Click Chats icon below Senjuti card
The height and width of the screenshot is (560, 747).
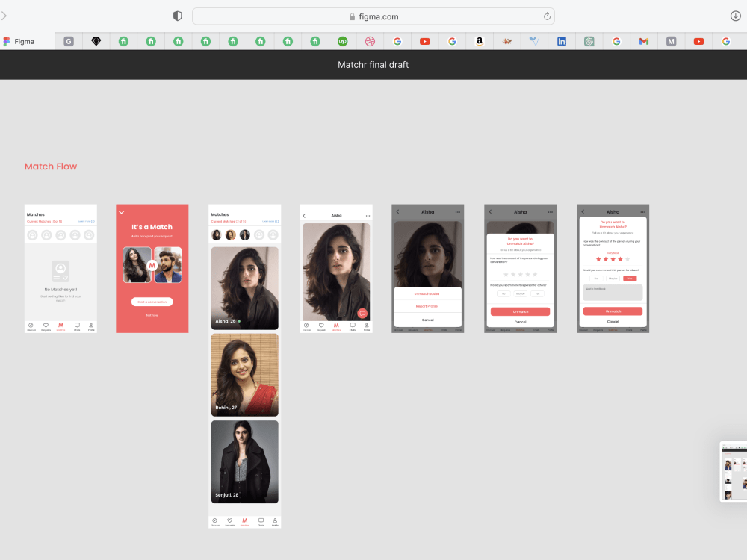(x=261, y=522)
